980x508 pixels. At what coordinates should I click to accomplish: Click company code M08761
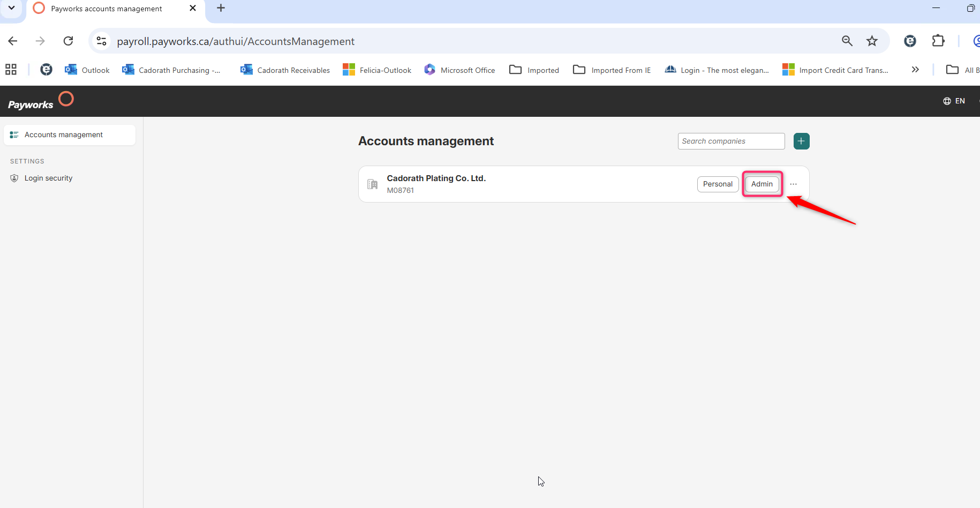[400, 190]
